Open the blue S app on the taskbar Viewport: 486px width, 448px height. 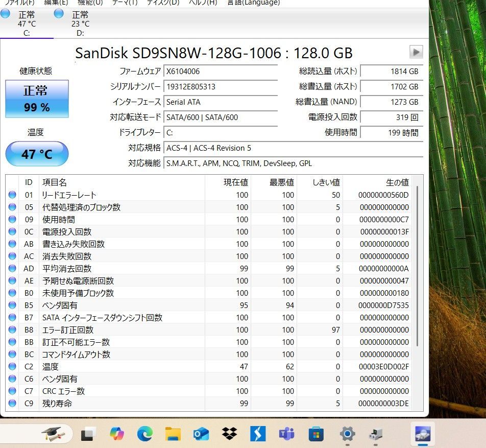(258, 433)
